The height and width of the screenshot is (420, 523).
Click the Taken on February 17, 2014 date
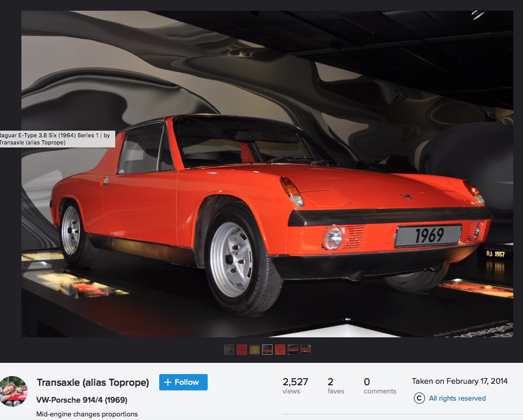tap(460, 381)
